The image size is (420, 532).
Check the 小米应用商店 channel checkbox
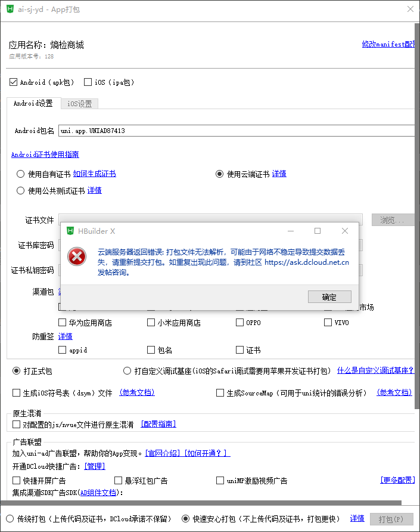pos(151,322)
